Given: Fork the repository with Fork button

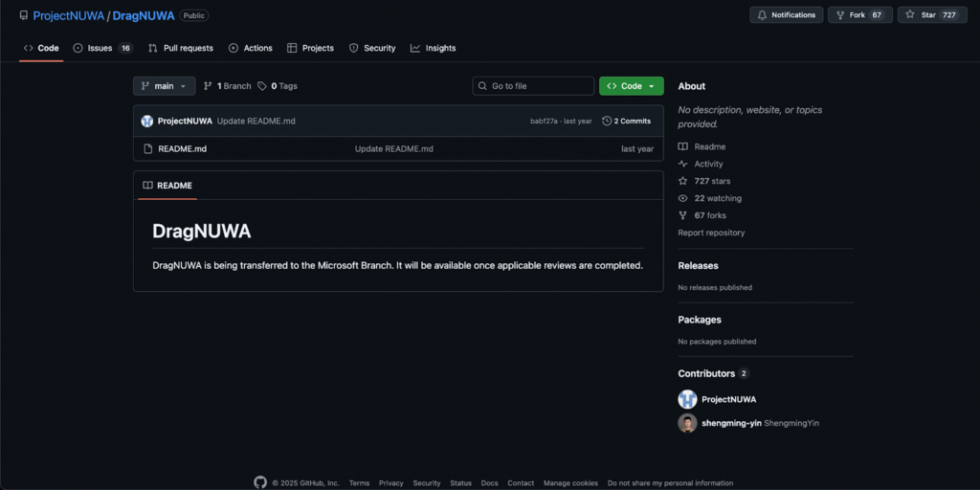Looking at the screenshot, I should [x=859, y=15].
